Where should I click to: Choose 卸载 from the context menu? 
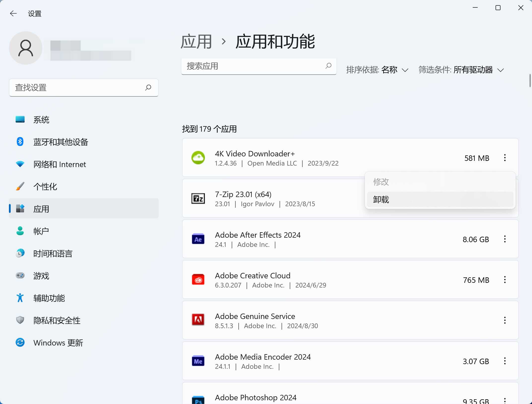(x=440, y=199)
